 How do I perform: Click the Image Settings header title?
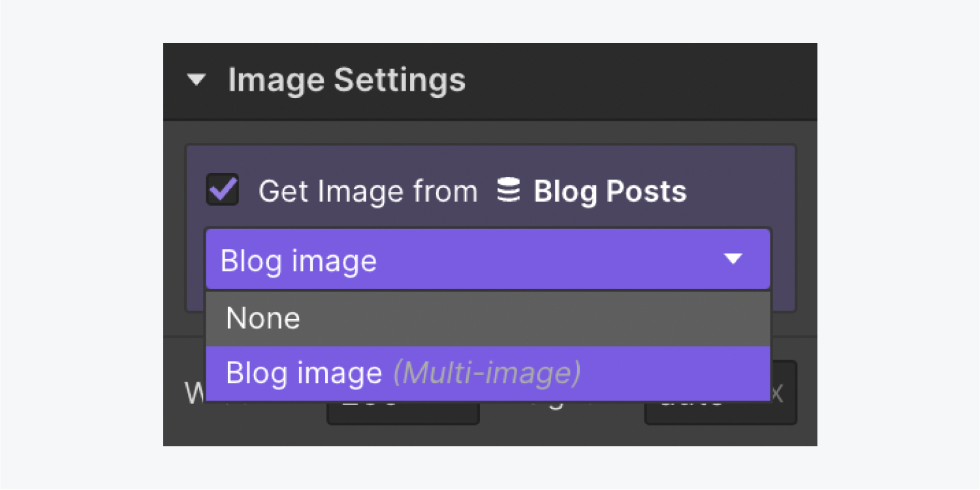(347, 80)
